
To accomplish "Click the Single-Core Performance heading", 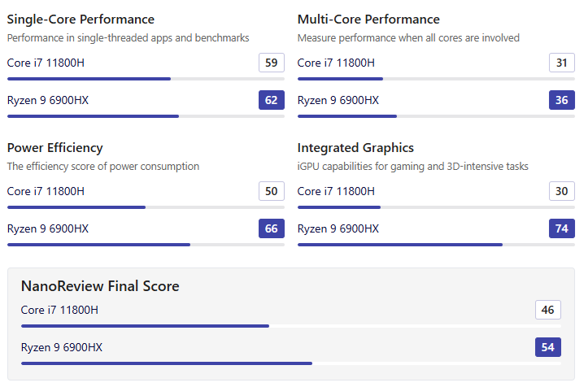I will click(x=81, y=20).
